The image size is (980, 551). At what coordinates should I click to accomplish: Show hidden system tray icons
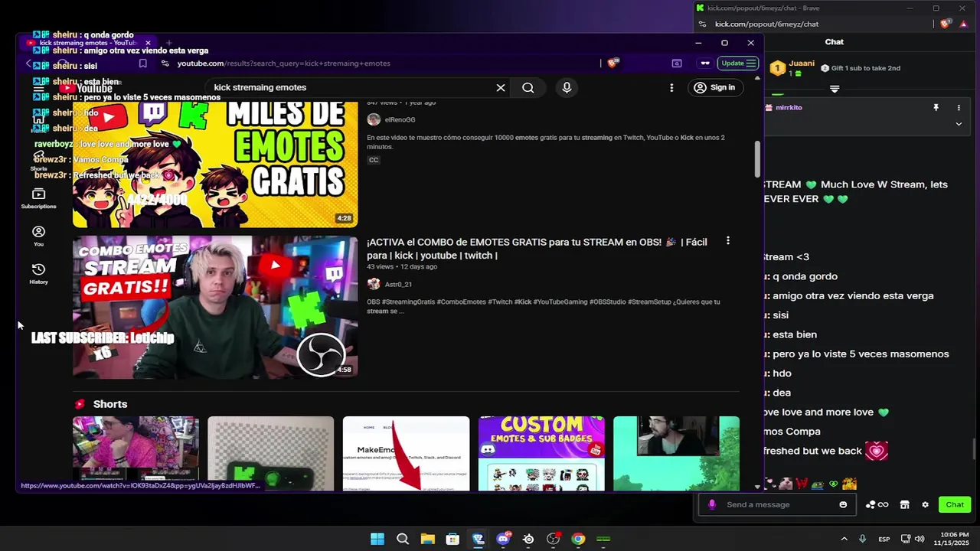844,539
